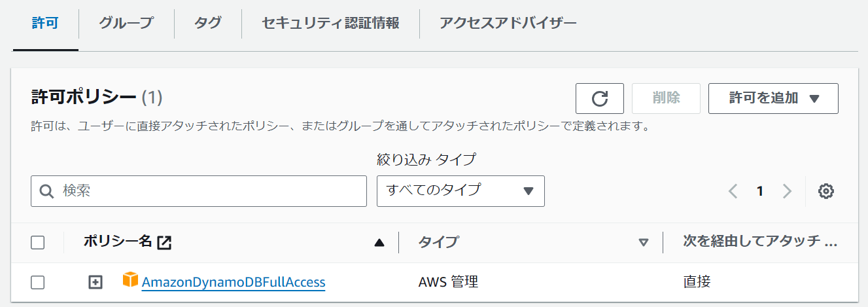Go to previous page arrow

[733, 191]
